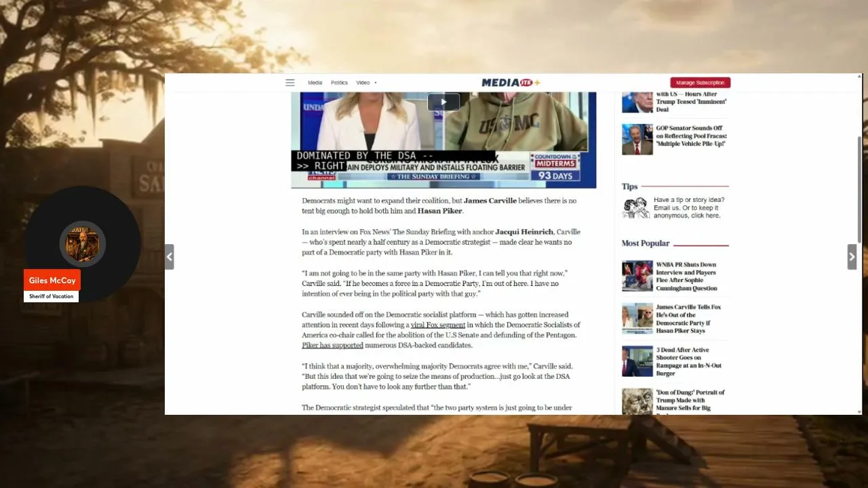
Task: Click the Manage Subscription button
Action: [700, 83]
